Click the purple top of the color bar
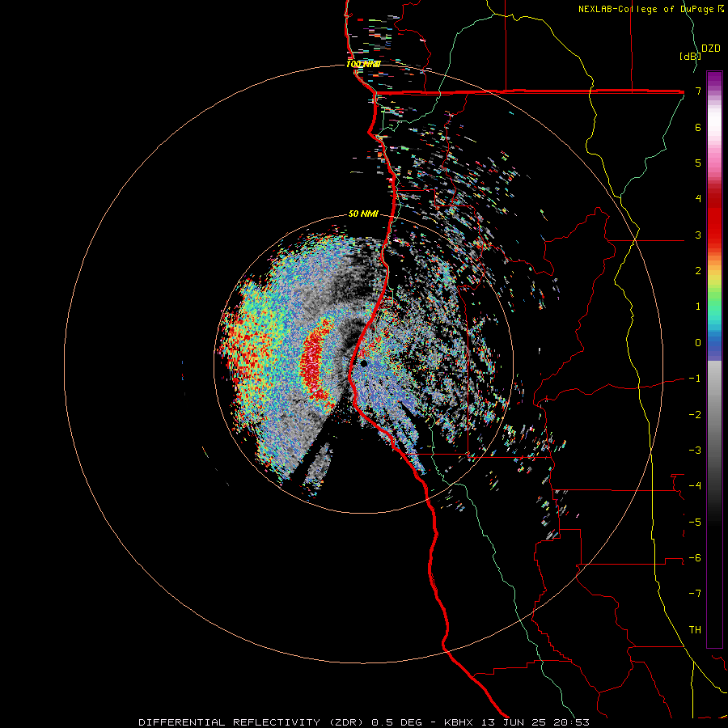This screenshot has height=728, width=728. (714, 79)
